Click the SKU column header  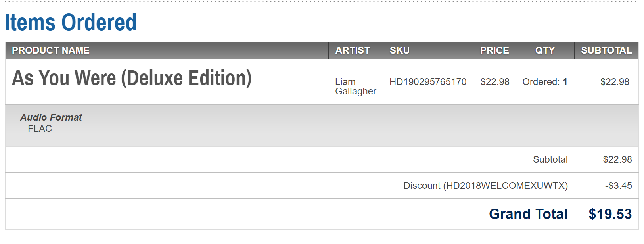[x=400, y=50]
